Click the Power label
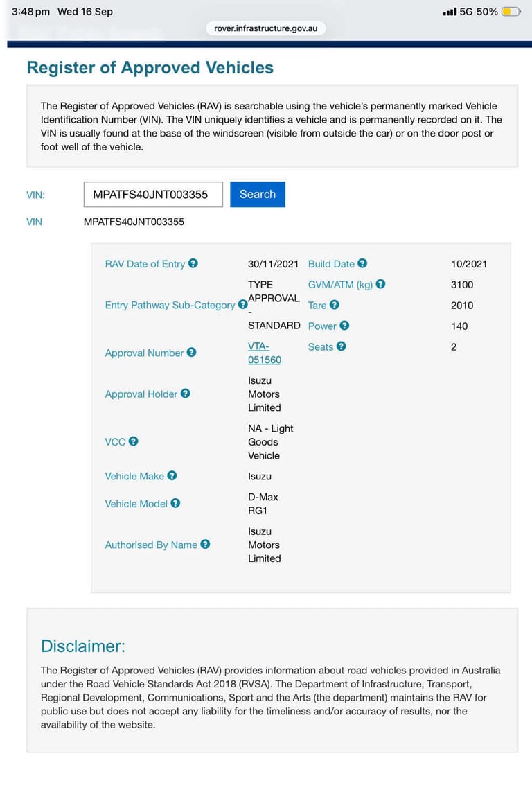The image size is (532, 810). coord(322,326)
